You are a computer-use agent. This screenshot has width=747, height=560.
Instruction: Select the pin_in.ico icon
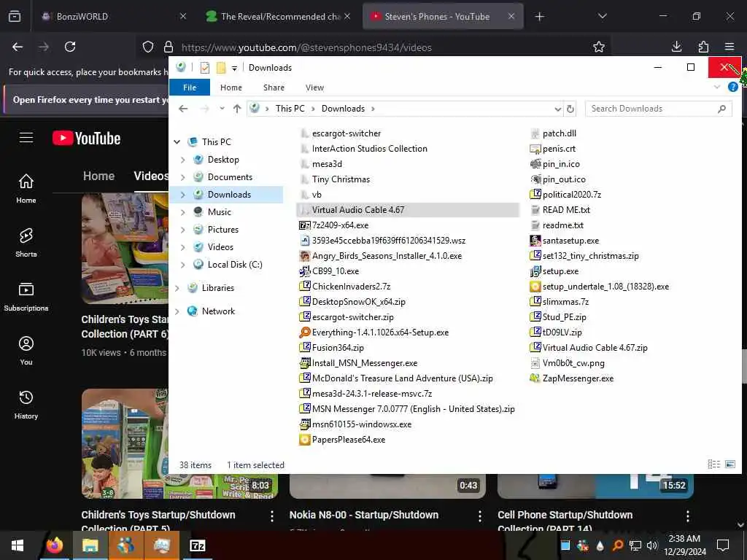(535, 164)
